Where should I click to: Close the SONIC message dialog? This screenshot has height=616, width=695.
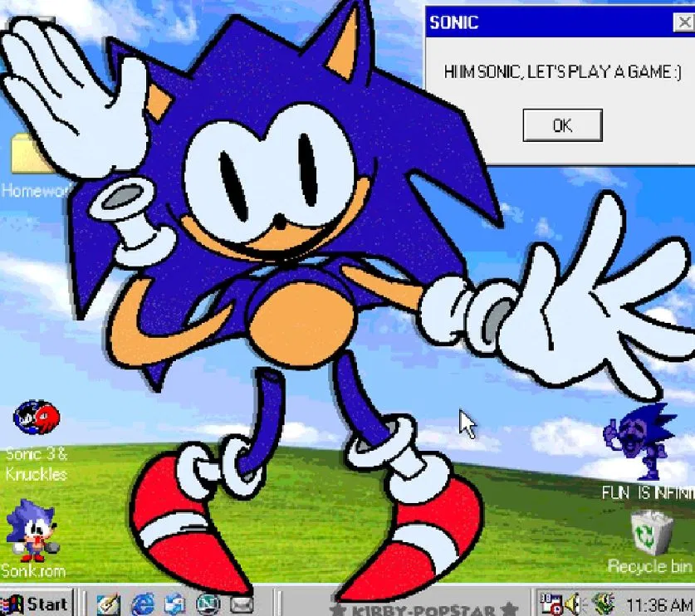(684, 22)
